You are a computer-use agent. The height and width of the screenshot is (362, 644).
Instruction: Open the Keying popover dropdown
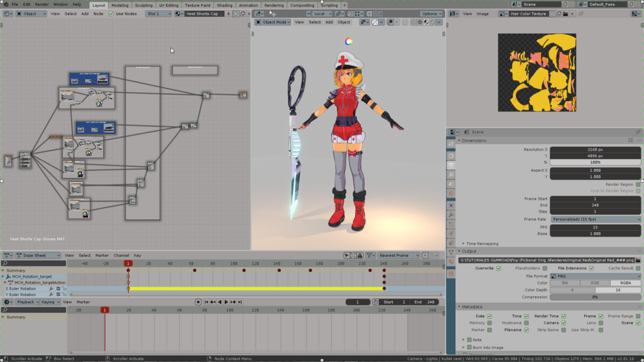pyautogui.click(x=49, y=302)
